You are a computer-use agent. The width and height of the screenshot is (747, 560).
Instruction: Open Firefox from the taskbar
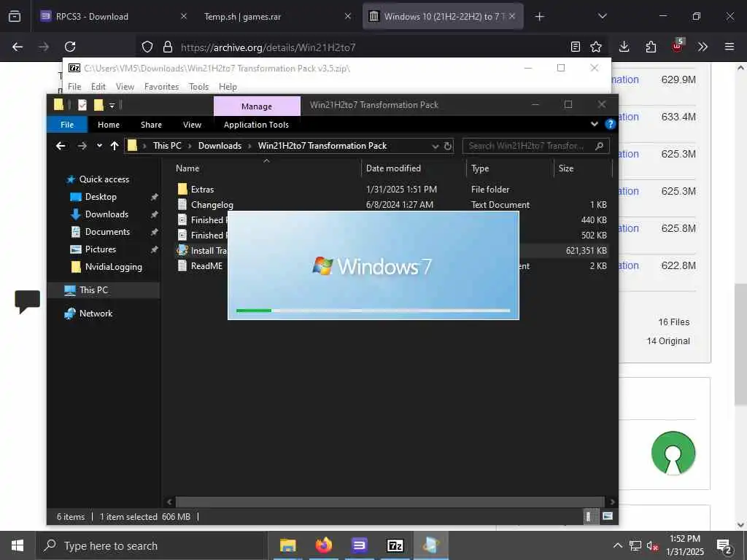click(323, 545)
